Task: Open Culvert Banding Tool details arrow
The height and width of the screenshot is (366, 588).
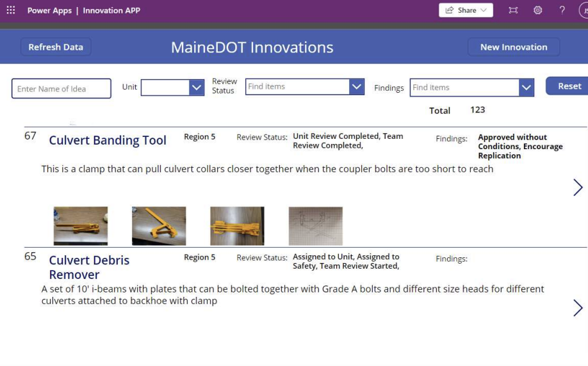Action: pyautogui.click(x=578, y=187)
